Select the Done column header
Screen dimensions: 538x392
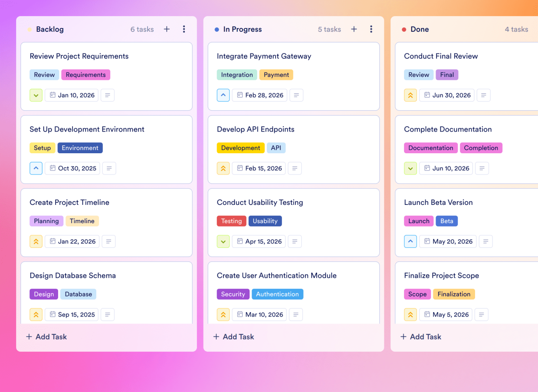pos(420,29)
